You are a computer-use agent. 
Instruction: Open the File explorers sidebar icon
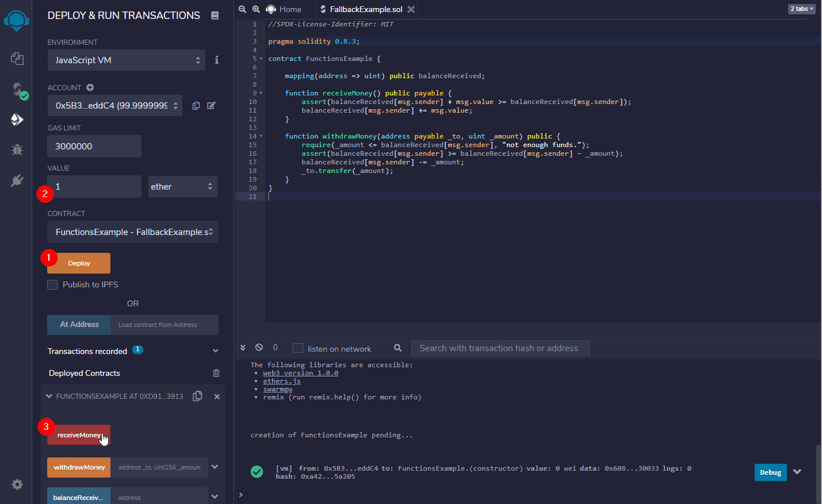(x=17, y=58)
